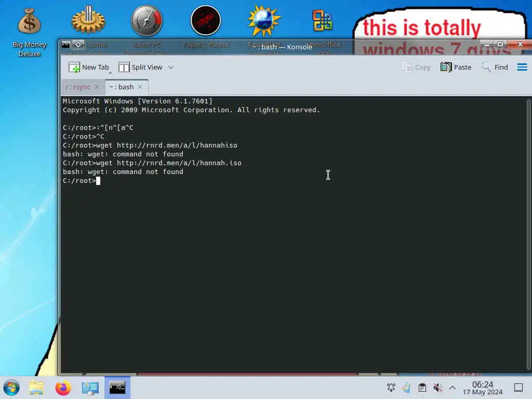Screen dimensions: 532x399
Task: Click the muted volume tray icon
Action: pos(437,387)
